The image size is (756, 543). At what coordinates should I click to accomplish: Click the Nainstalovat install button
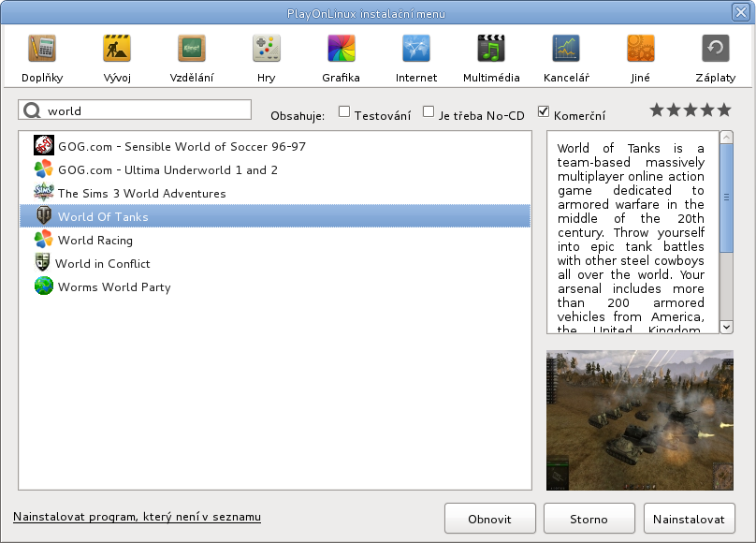689,519
